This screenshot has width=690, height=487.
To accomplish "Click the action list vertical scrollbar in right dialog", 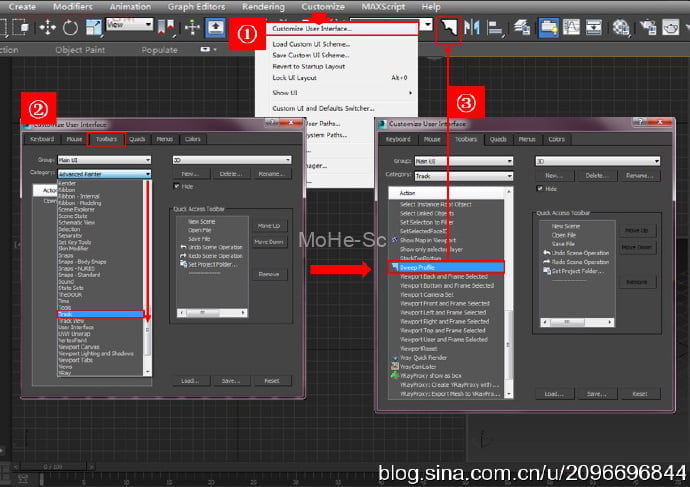I will [x=512, y=300].
